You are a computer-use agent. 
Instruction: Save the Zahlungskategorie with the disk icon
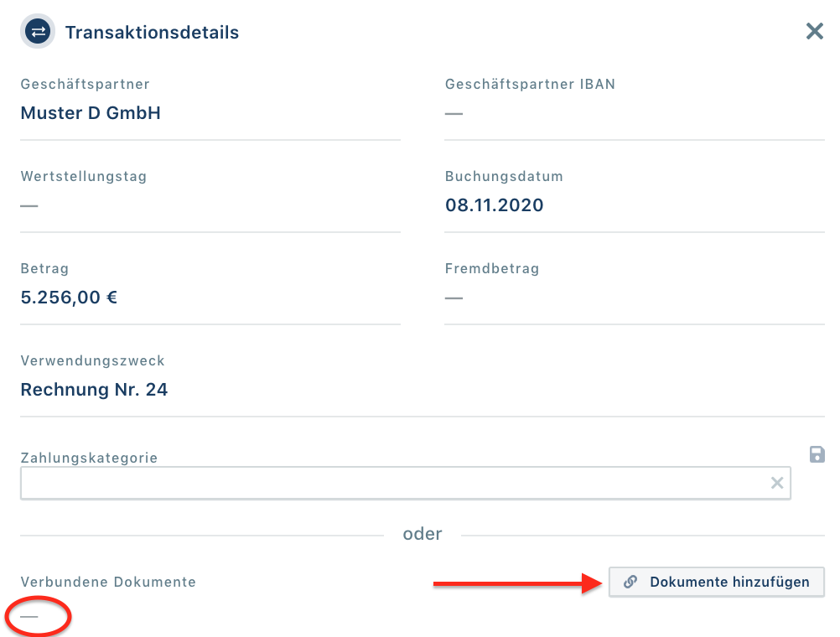817,453
